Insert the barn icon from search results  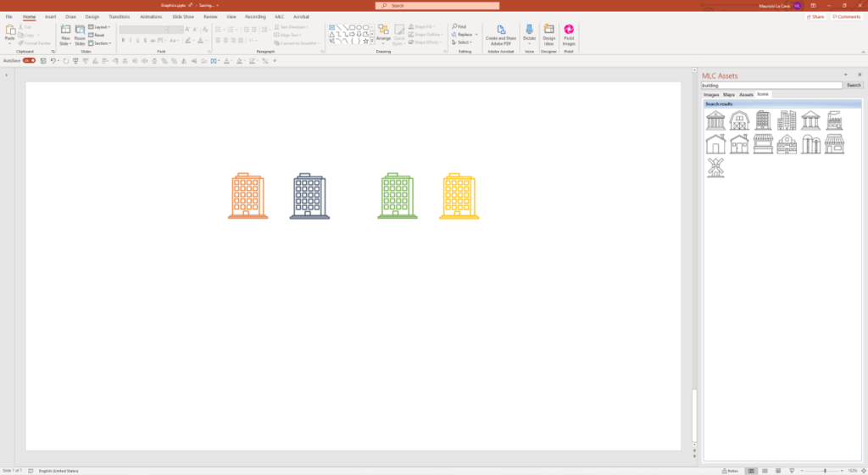pos(739,120)
